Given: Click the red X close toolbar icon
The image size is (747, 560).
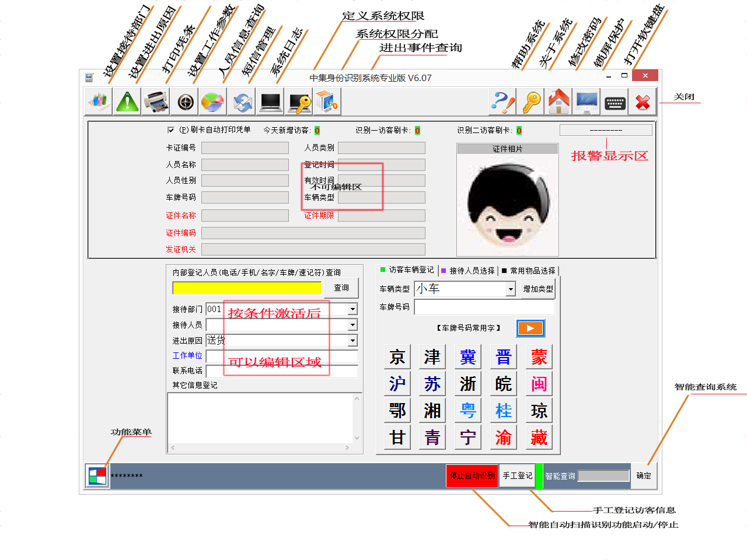Looking at the screenshot, I should pos(643,102).
